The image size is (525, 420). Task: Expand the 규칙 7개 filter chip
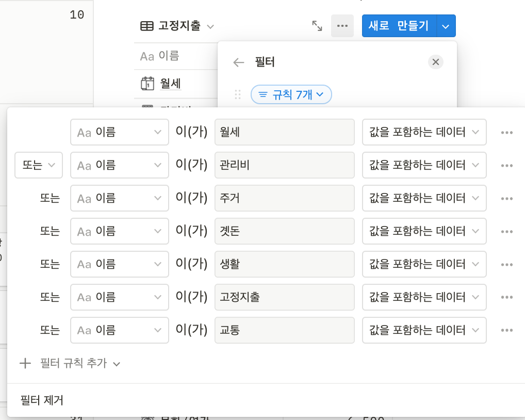291,94
